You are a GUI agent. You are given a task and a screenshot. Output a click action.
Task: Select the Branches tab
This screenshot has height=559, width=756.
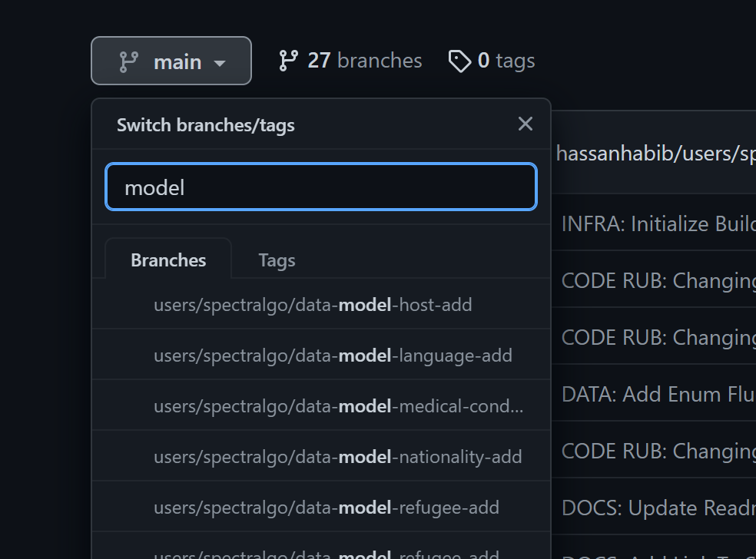(168, 260)
